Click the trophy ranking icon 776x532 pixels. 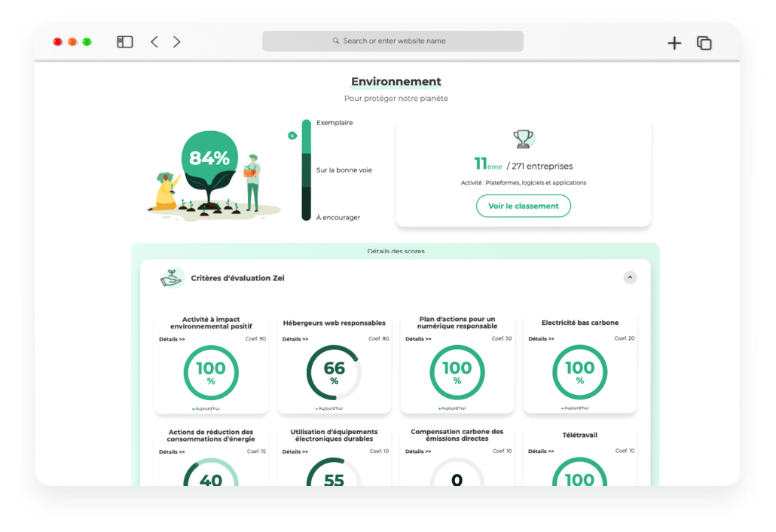[x=523, y=139]
